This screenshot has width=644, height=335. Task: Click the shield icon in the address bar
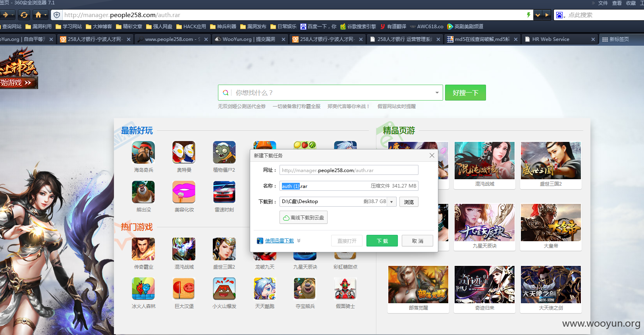[57, 15]
